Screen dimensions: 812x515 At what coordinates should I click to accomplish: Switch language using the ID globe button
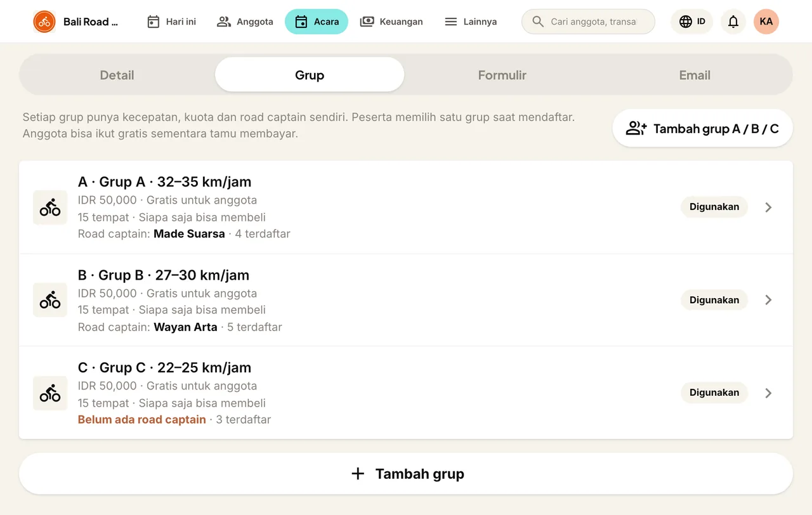click(692, 22)
